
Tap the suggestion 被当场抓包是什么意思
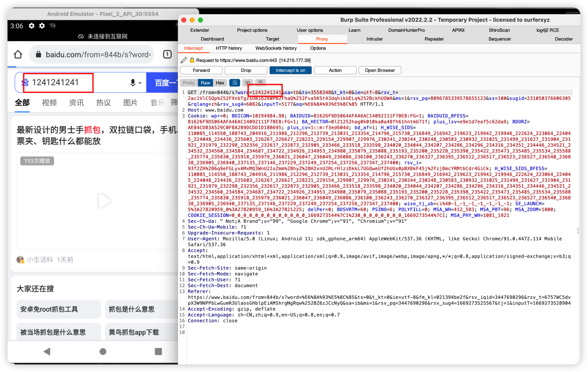click(x=59, y=332)
